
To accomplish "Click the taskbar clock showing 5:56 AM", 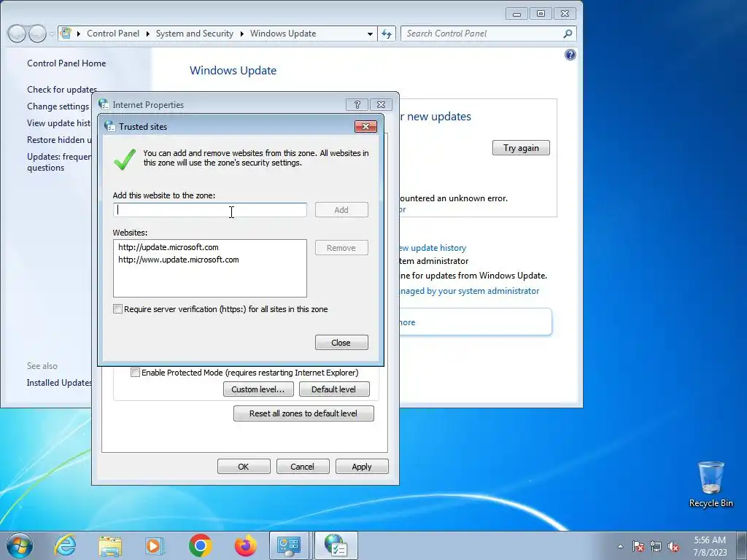I will coord(710,545).
